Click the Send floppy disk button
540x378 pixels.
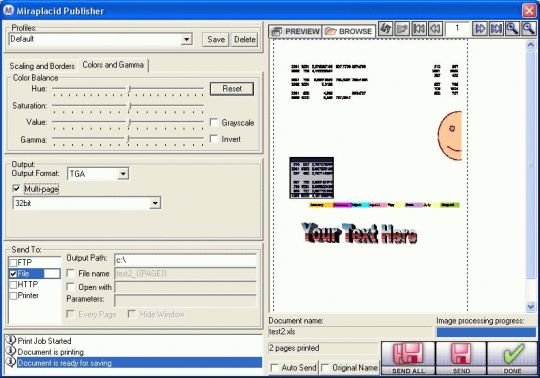[x=461, y=358]
